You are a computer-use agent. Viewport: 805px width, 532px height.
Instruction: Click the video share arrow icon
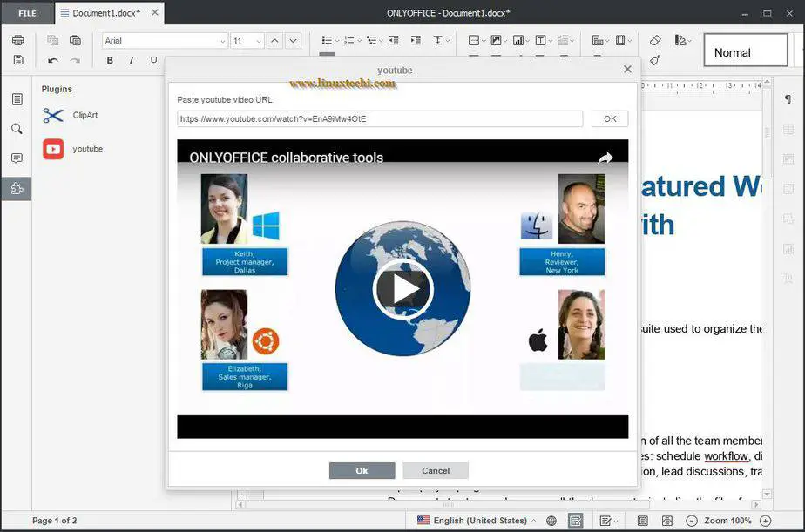(x=605, y=158)
